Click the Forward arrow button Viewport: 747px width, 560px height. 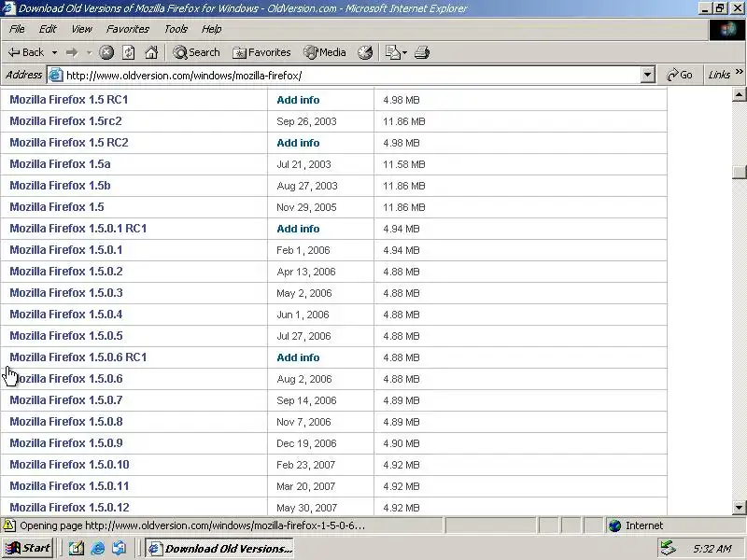click(72, 52)
